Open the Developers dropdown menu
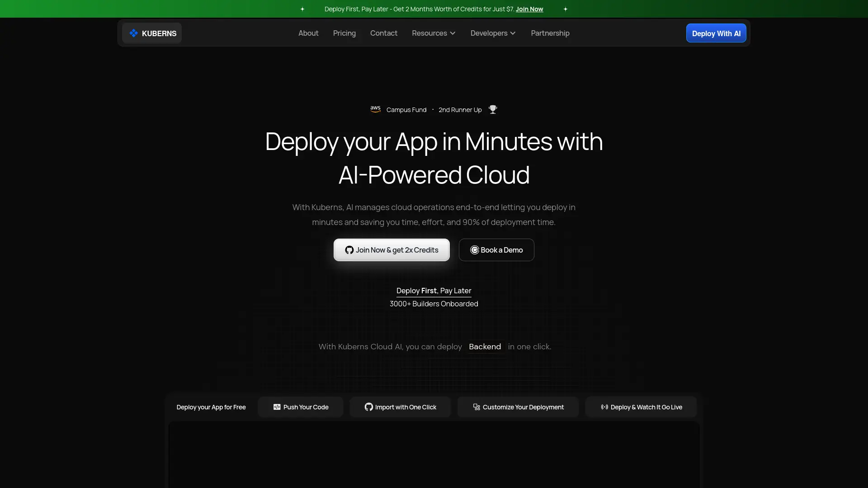Screen dimensions: 868x488 pos(492,33)
